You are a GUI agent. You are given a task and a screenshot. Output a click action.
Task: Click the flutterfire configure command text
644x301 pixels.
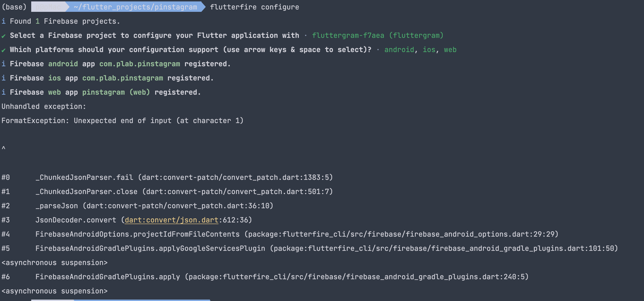[254, 7]
